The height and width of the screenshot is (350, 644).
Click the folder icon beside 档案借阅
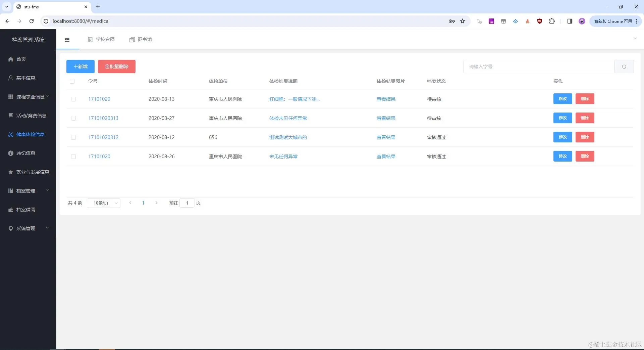pos(11,210)
